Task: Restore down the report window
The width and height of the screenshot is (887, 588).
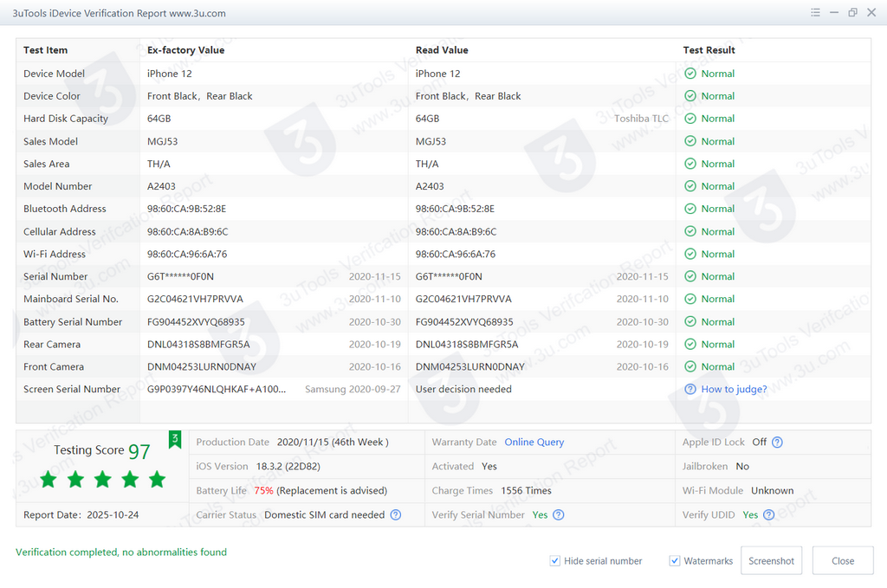Action: point(852,12)
